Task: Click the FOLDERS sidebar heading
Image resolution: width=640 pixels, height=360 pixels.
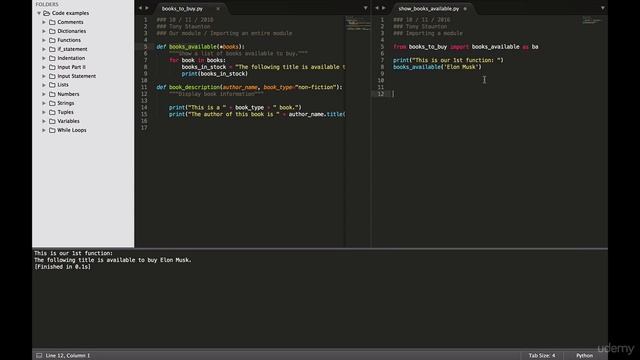Action: (47, 4)
